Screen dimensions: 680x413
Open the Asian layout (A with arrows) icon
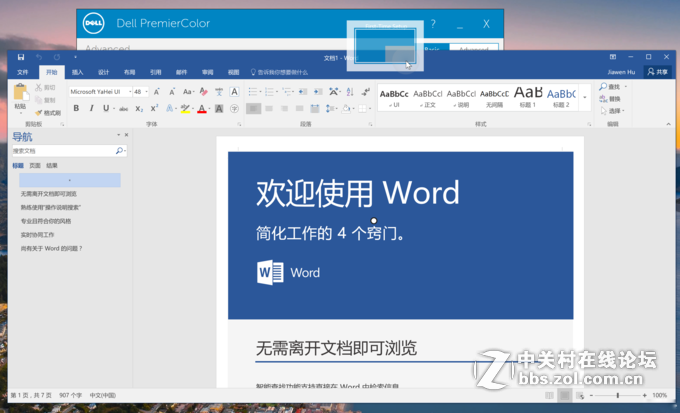tap(333, 92)
